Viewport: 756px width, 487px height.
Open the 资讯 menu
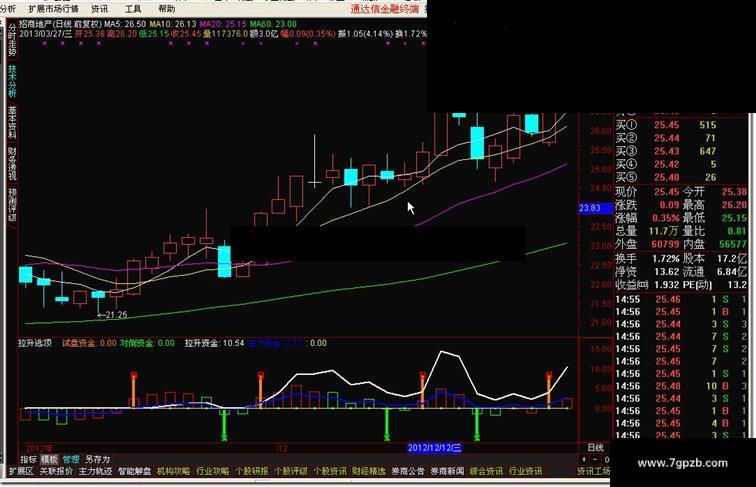(x=100, y=9)
